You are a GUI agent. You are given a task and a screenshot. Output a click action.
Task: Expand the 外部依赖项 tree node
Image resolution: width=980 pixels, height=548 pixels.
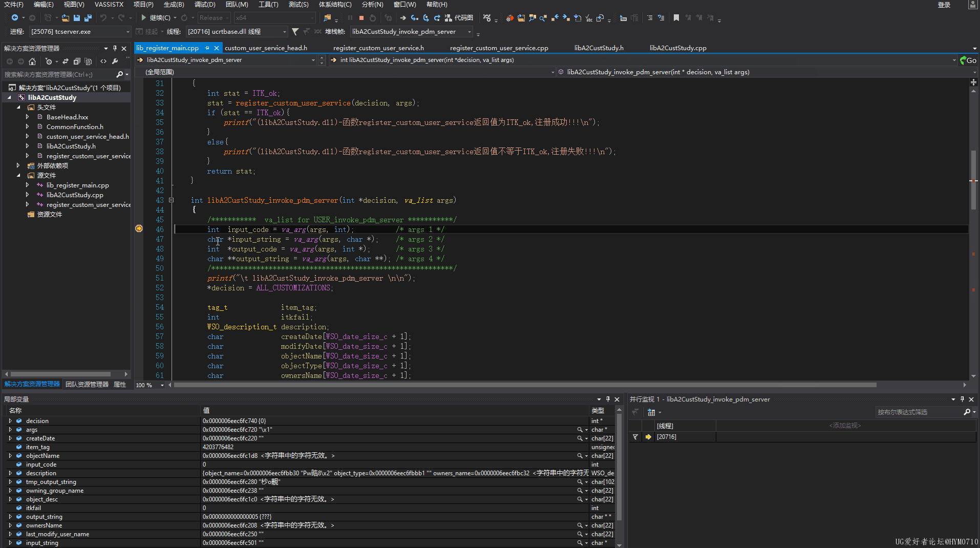[18, 165]
